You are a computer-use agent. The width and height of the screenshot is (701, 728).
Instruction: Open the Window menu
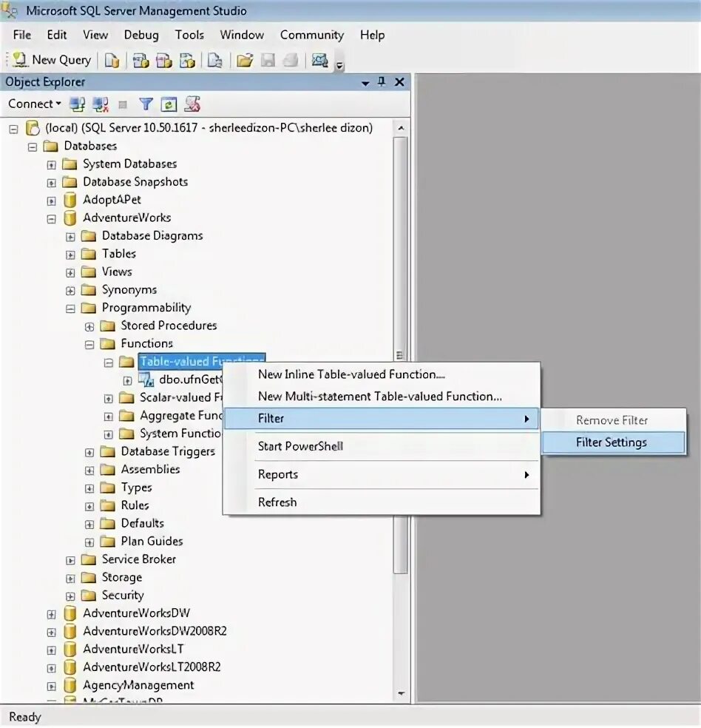tap(242, 36)
